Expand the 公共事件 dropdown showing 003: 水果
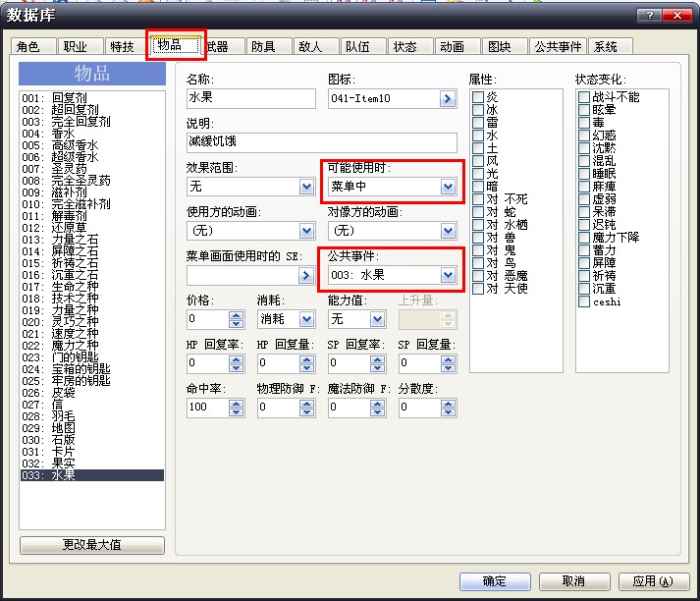 [448, 275]
